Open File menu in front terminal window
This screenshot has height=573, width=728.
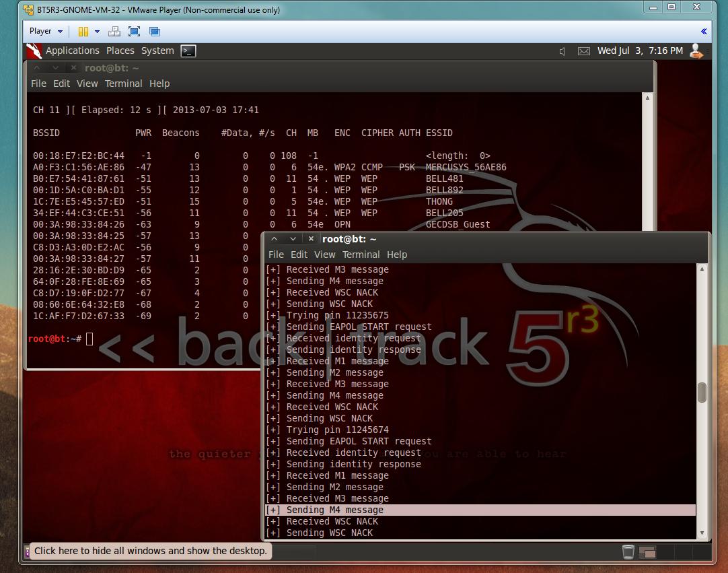pos(276,255)
